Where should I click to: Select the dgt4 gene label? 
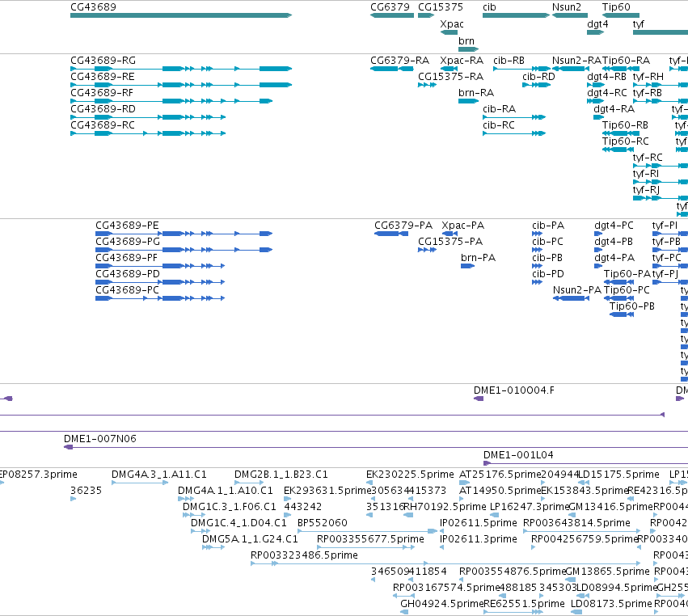597,24
